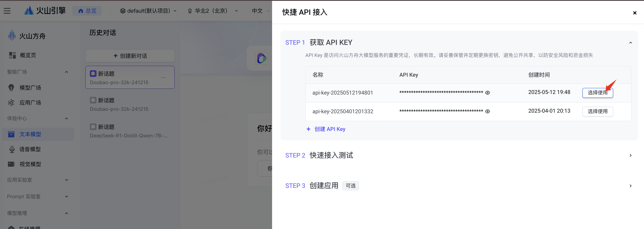Close the 快捷 API 接入 panel
The image size is (644, 229).
pos(634,13)
